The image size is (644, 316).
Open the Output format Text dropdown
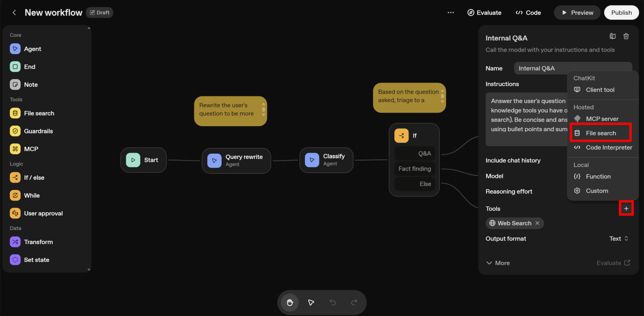click(x=619, y=239)
